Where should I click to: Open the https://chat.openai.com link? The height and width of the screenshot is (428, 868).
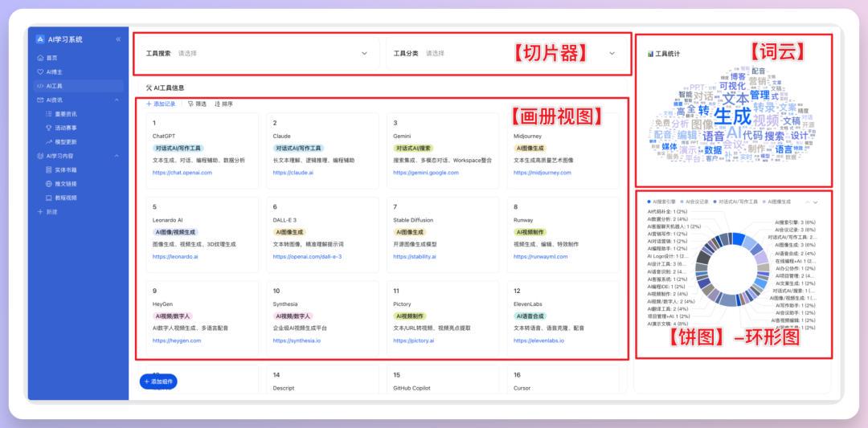[182, 173]
